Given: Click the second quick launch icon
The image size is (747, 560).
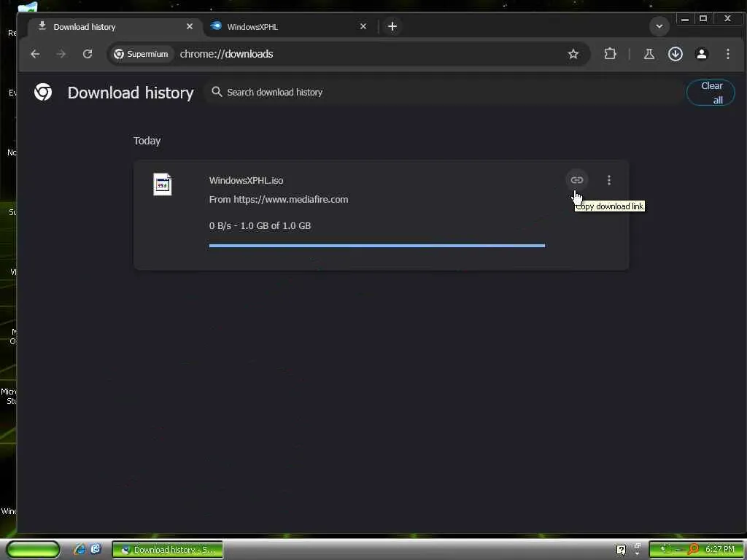Looking at the screenshot, I should [x=96, y=549].
